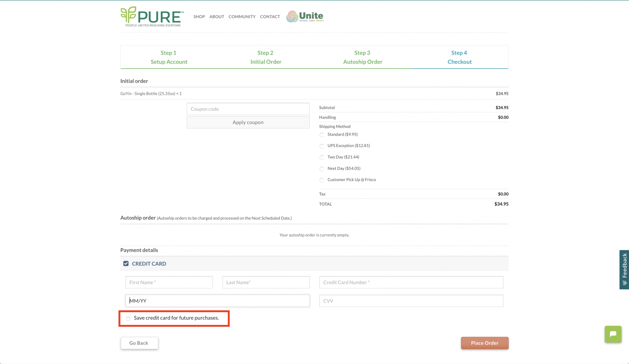Choose Two Day ($21.44) shipping
629x364 pixels.
pyautogui.click(x=322, y=157)
